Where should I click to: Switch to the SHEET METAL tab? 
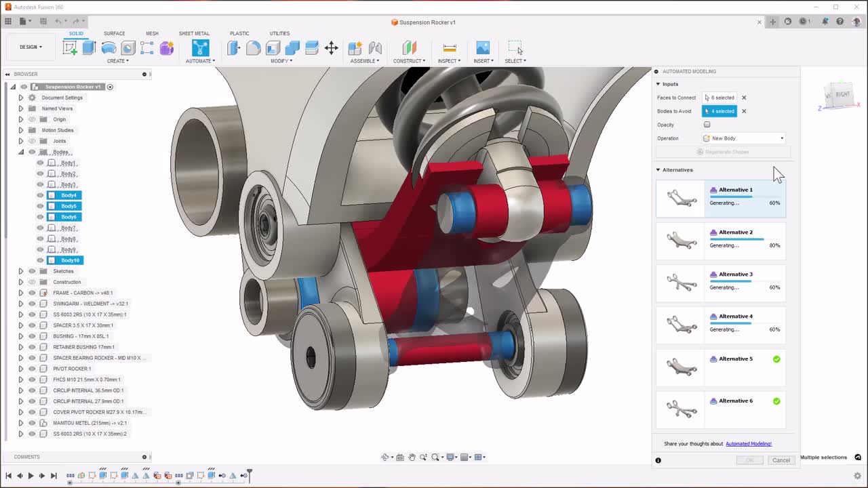click(194, 33)
